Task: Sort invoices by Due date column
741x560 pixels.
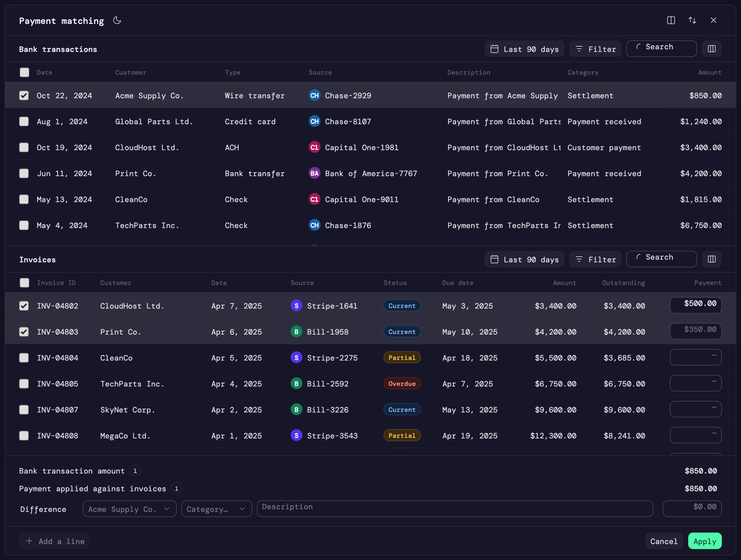Action: click(458, 283)
